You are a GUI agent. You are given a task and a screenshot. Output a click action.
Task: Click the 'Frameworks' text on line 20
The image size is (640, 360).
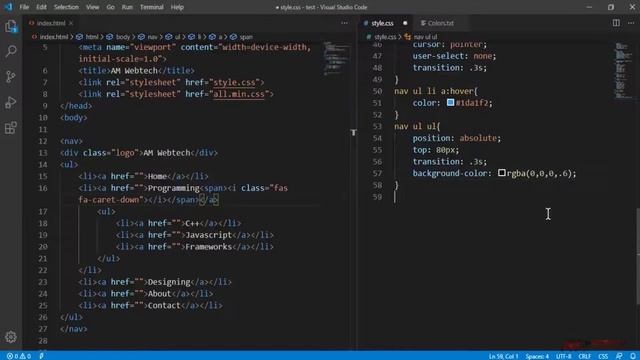(208, 247)
